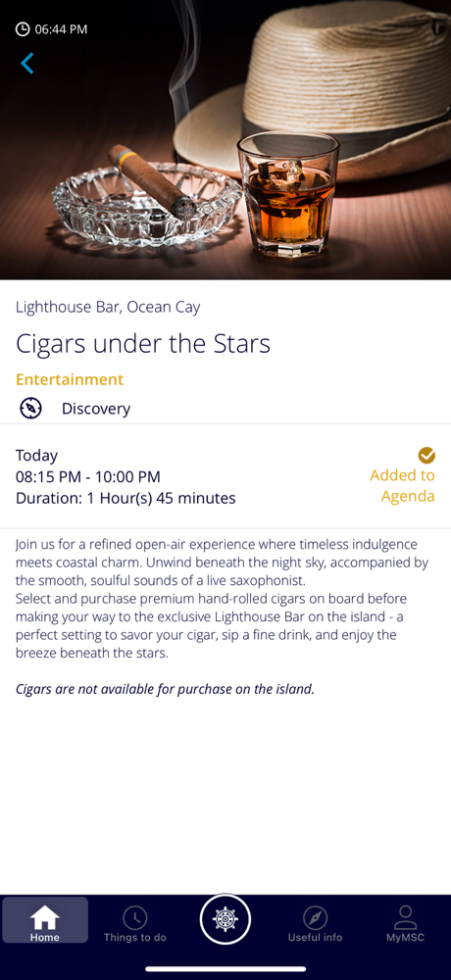451x980 pixels.
Task: Tap the clock icon beside 06:44 PM
Action: click(x=23, y=29)
